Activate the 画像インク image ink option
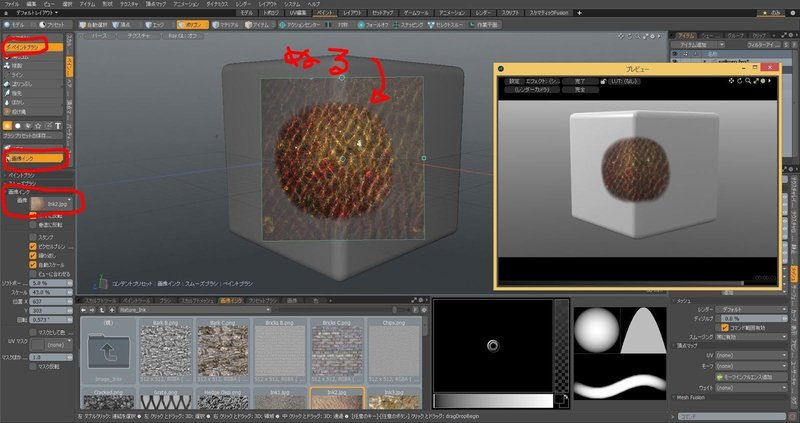 tap(34, 159)
